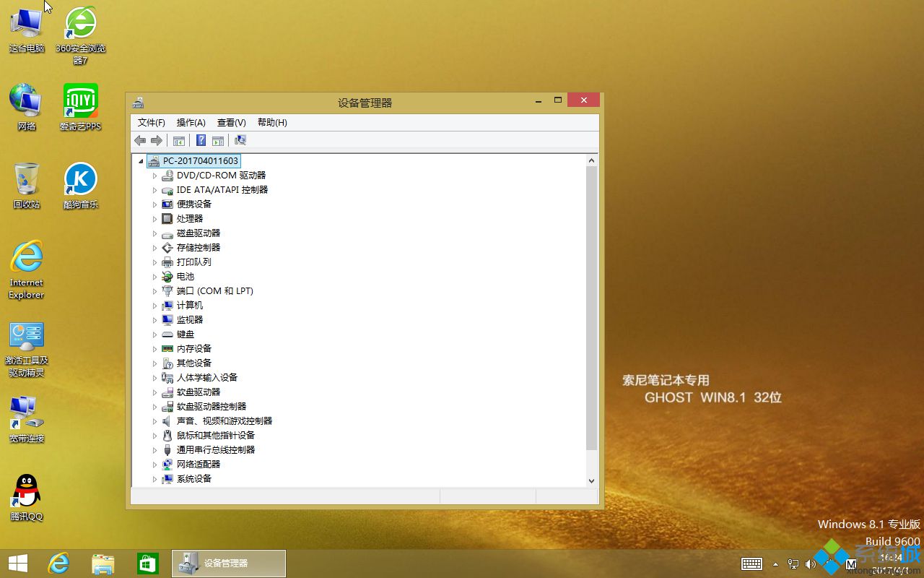Expand the IDE ATA/ATAPI 控制器 node
Image resolution: width=924 pixels, height=578 pixels.
pos(154,189)
